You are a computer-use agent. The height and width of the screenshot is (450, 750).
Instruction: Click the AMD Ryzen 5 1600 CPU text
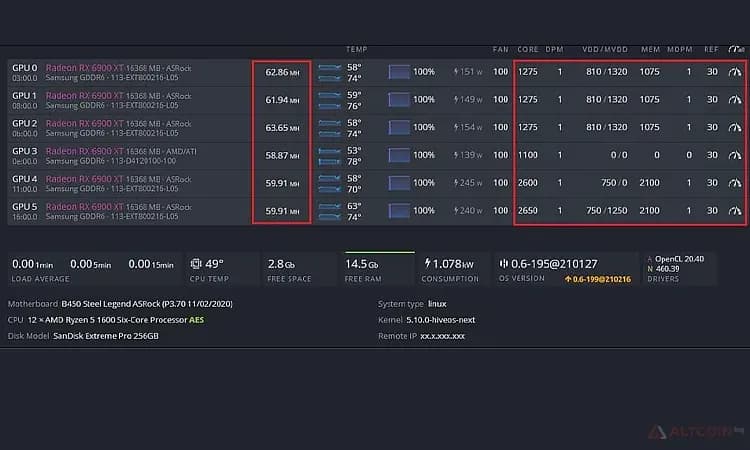point(107,319)
